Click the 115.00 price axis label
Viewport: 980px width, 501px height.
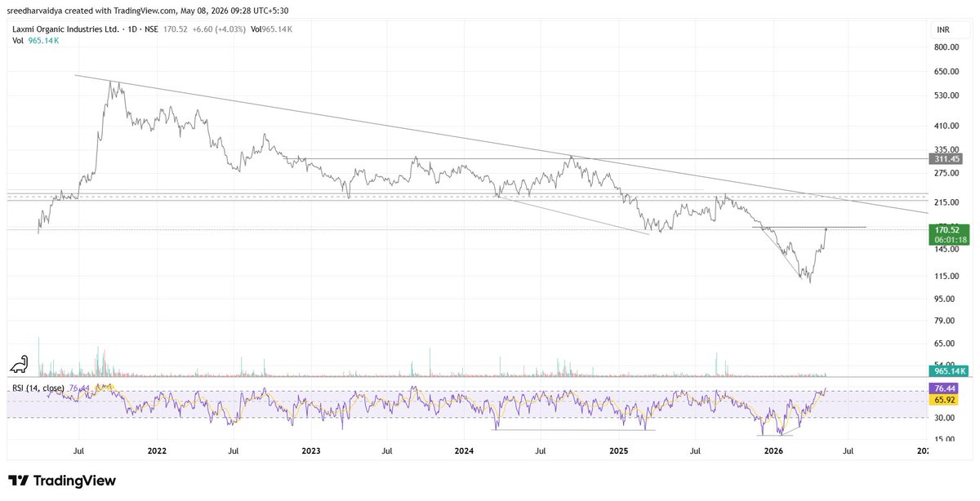click(947, 277)
